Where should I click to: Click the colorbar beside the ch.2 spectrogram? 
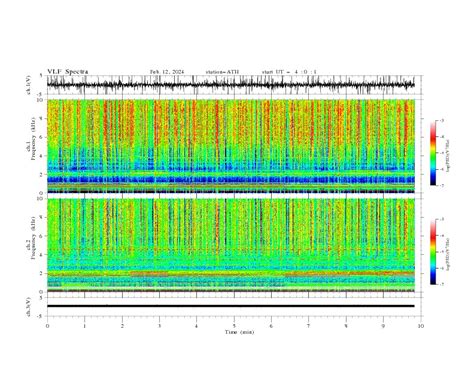coord(433,252)
